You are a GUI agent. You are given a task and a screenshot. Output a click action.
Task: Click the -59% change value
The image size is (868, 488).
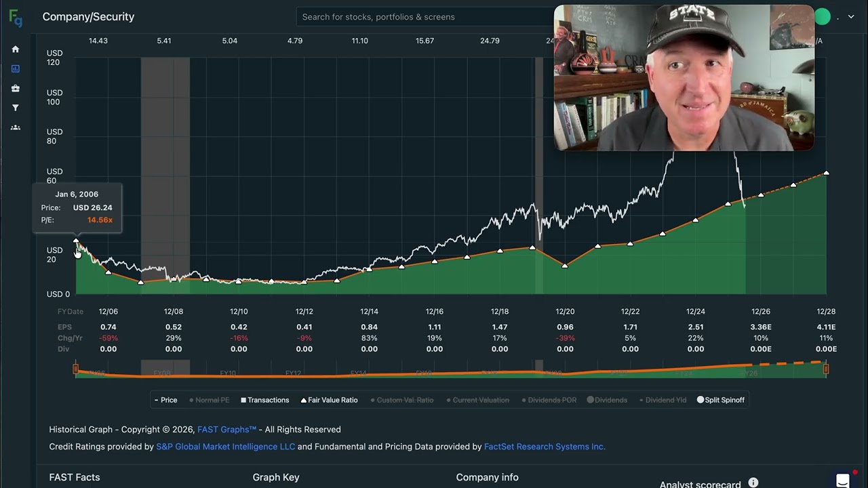108,338
